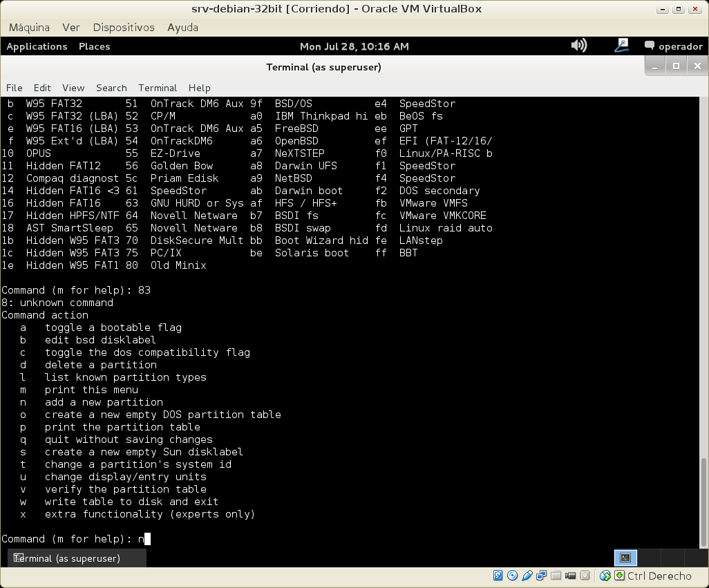Click the Ctrl Derecho host key indicator
Viewport: 709px width, 588px height.
coord(659,576)
